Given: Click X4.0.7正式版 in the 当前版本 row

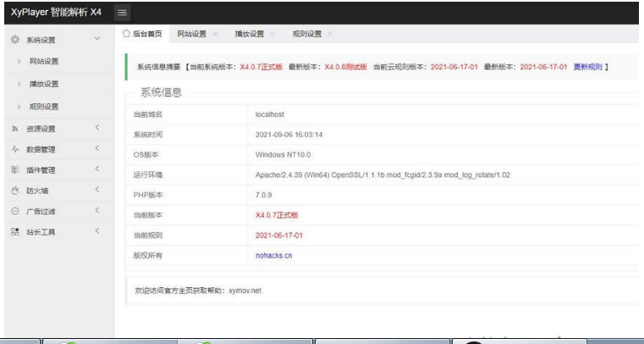Looking at the screenshot, I should [x=277, y=215].
